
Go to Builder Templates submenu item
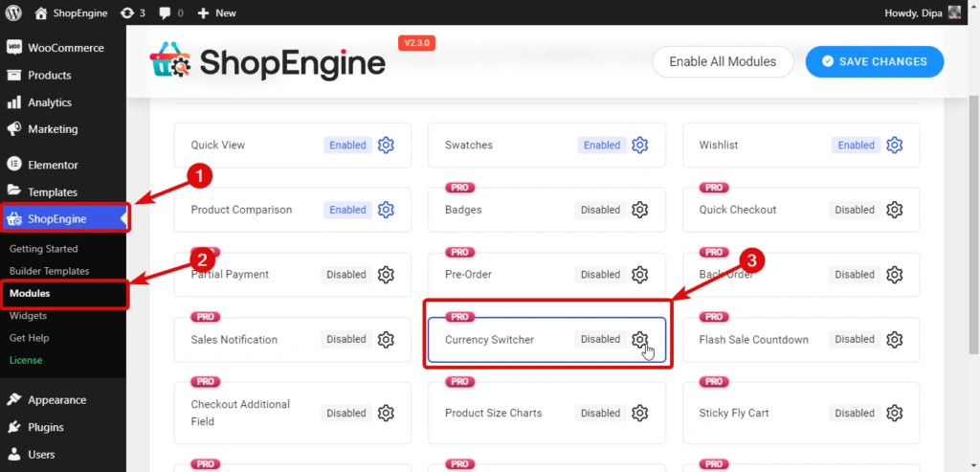pos(49,271)
